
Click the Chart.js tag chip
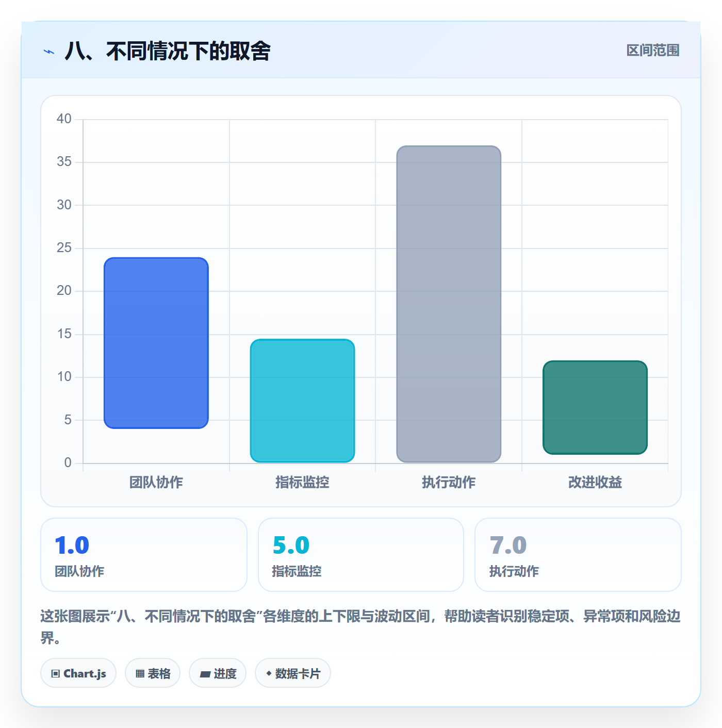coord(78,673)
